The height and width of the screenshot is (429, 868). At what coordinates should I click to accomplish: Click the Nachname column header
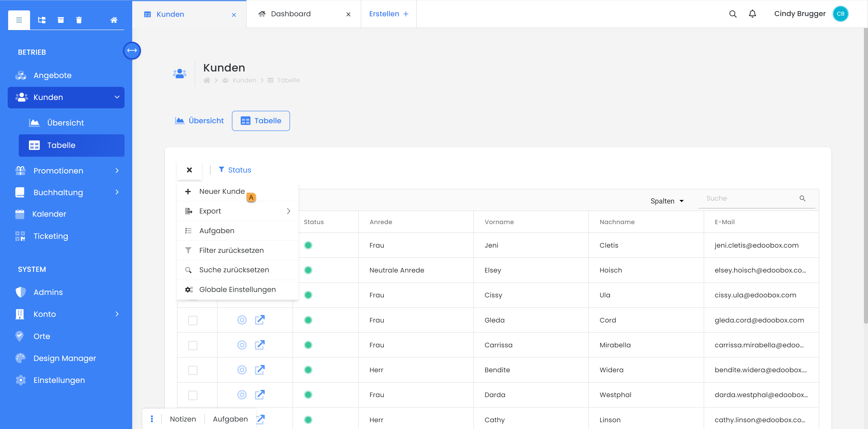click(617, 222)
